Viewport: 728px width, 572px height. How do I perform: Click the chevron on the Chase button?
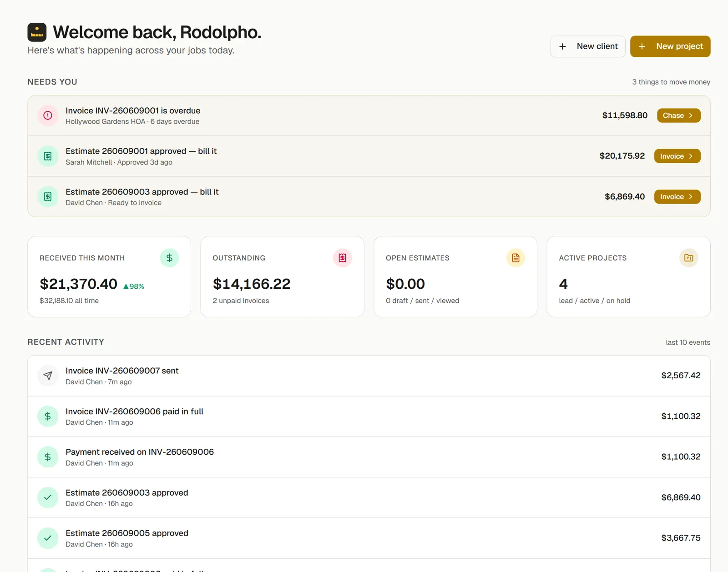point(691,115)
